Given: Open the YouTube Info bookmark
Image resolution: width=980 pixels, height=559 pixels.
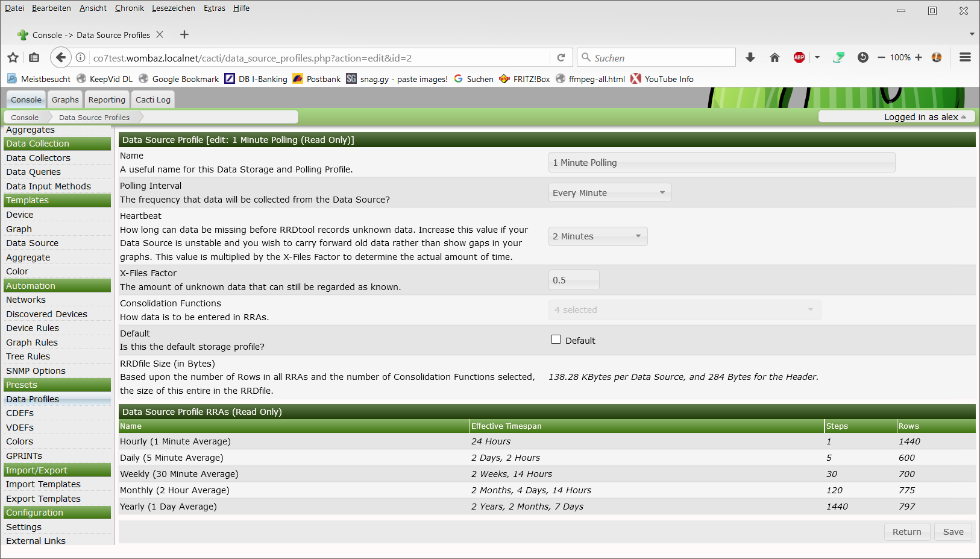Looking at the screenshot, I should (x=662, y=79).
